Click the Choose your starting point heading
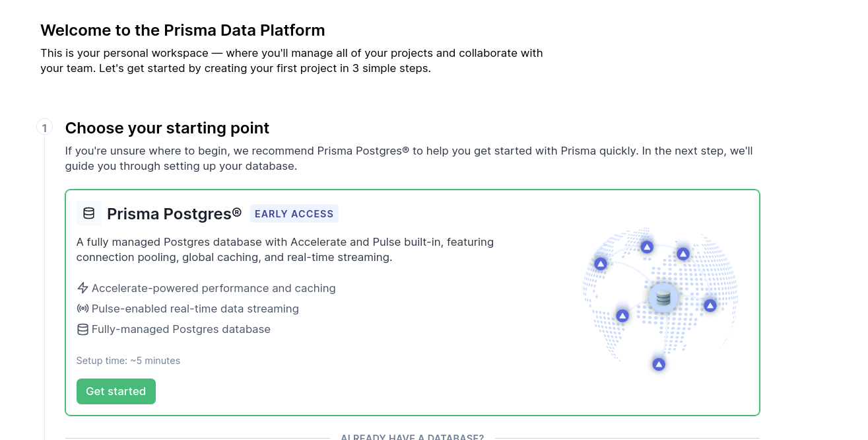This screenshot has width=868, height=440. [167, 128]
